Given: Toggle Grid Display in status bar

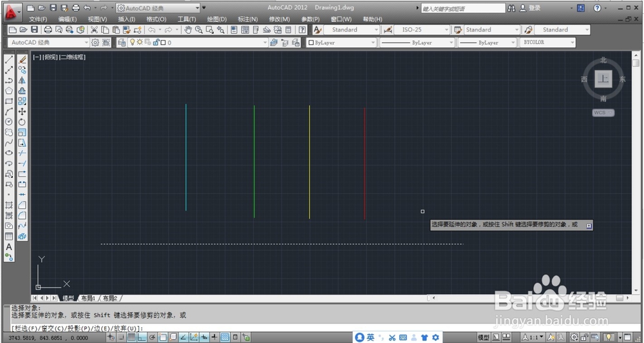Looking at the screenshot, I should 131,338.
